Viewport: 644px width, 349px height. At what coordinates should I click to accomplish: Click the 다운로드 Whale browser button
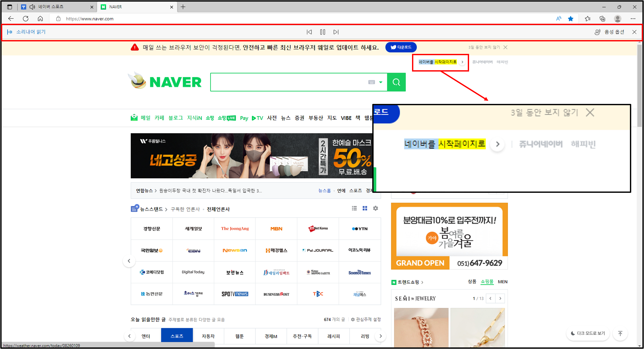(x=401, y=47)
